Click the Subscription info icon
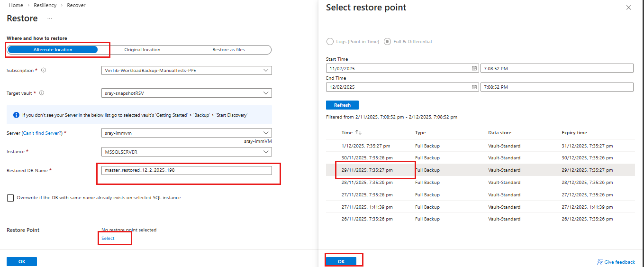The width and height of the screenshot is (644, 267). [44, 70]
